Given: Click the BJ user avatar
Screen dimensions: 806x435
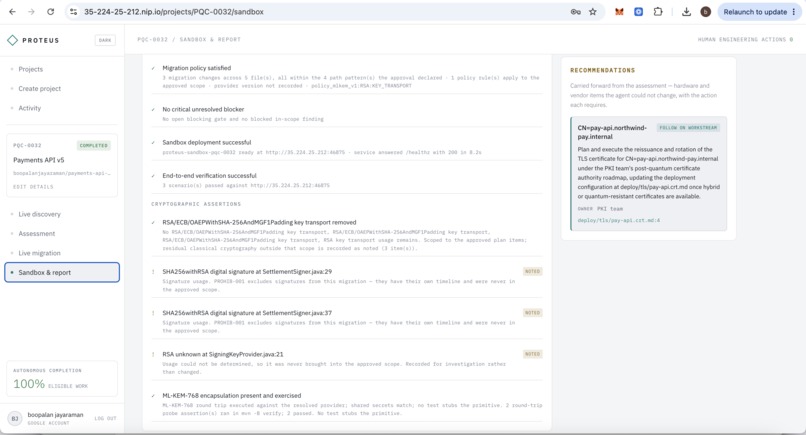Looking at the screenshot, I should 15,419.
